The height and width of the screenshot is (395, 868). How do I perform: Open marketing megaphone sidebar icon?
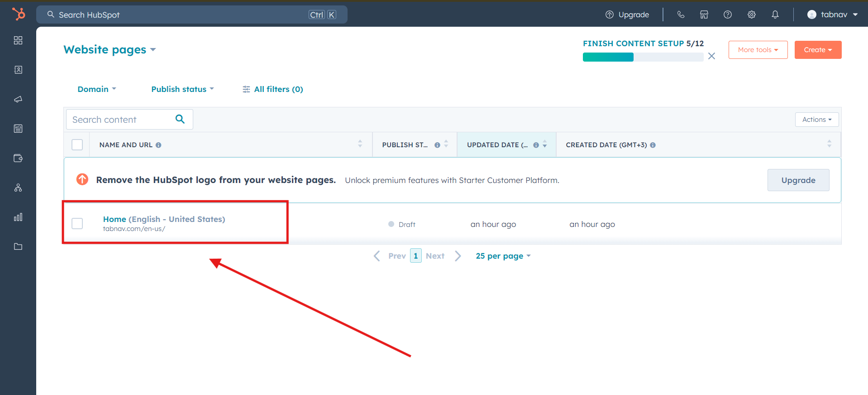[18, 99]
